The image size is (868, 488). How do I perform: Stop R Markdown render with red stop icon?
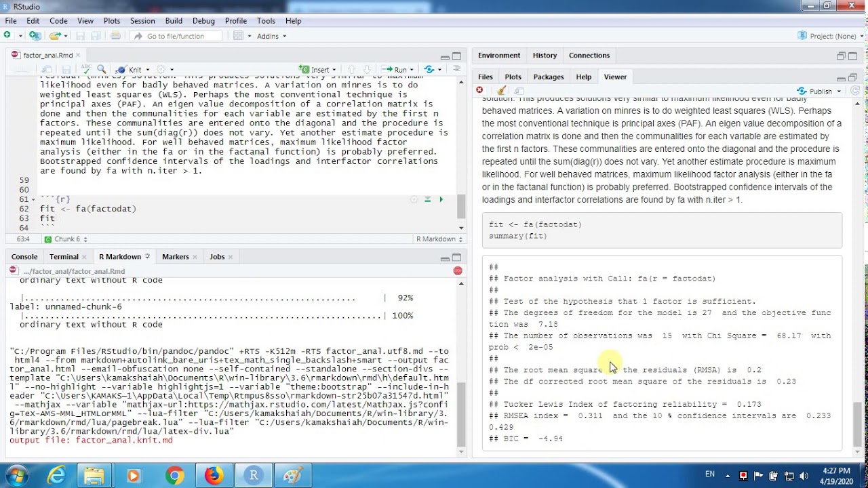point(458,270)
